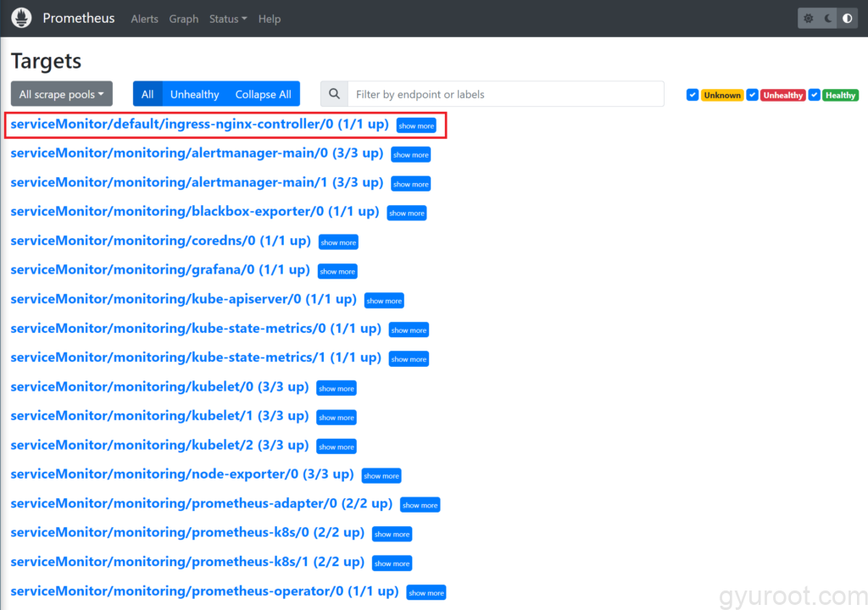This screenshot has height=610, width=868.
Task: Toggle the Unknown state checkbox
Action: click(692, 95)
